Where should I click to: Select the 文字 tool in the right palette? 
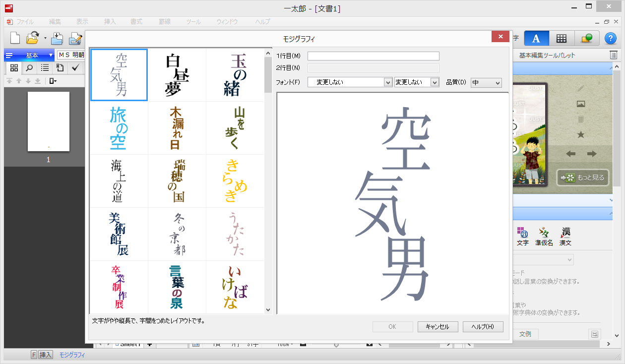pos(523,235)
